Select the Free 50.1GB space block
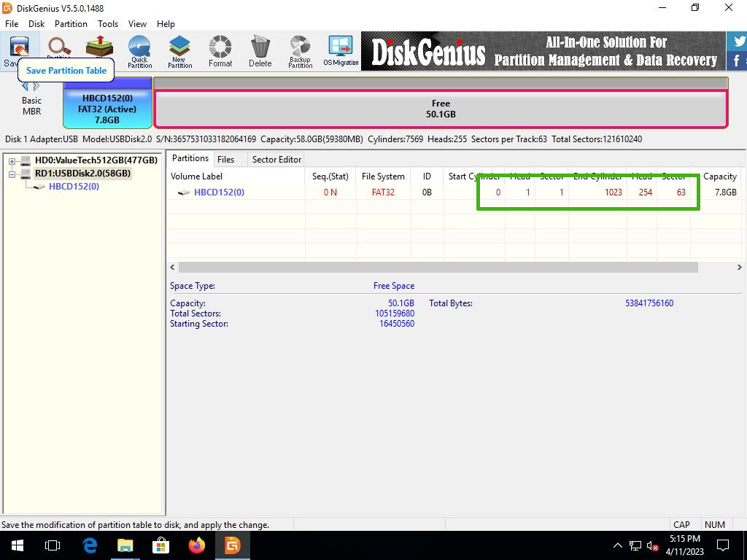Image resolution: width=747 pixels, height=560 pixels. (441, 109)
